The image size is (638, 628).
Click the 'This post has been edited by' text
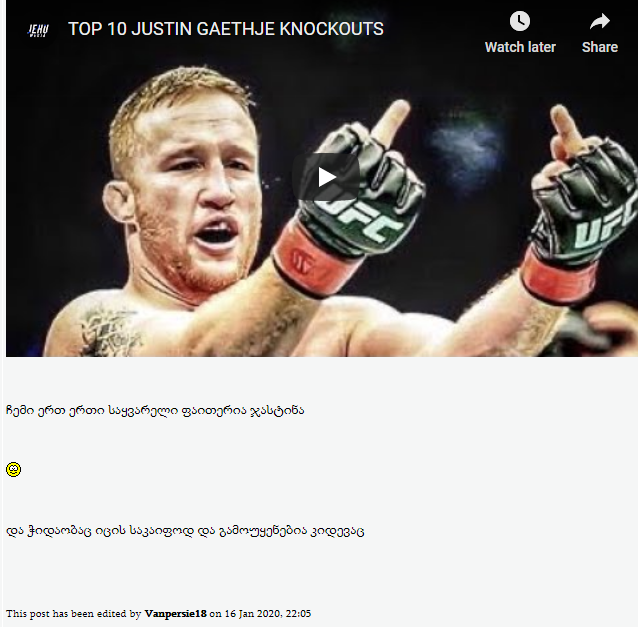pos(73,613)
